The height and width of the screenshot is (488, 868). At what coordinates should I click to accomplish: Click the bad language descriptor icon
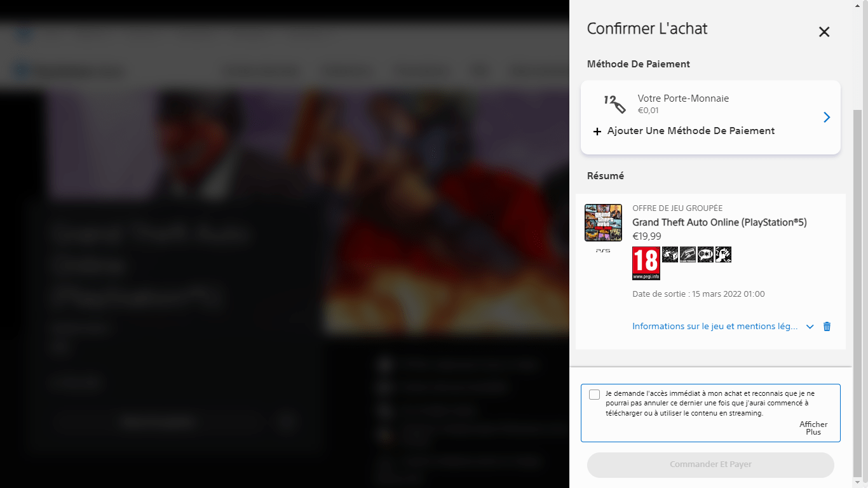tap(705, 254)
